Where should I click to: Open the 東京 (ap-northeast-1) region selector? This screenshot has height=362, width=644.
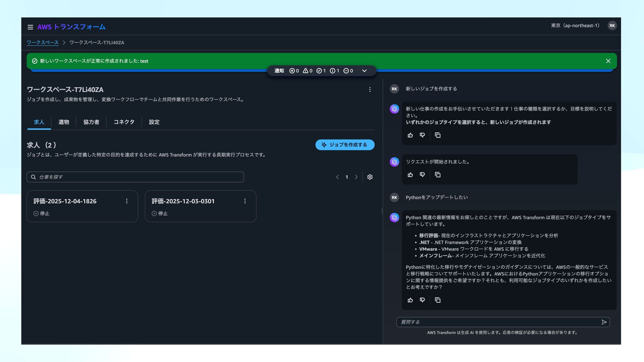575,26
